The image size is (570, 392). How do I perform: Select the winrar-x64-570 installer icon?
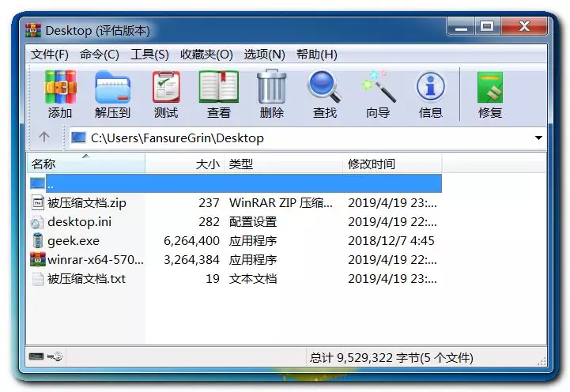[x=38, y=259]
